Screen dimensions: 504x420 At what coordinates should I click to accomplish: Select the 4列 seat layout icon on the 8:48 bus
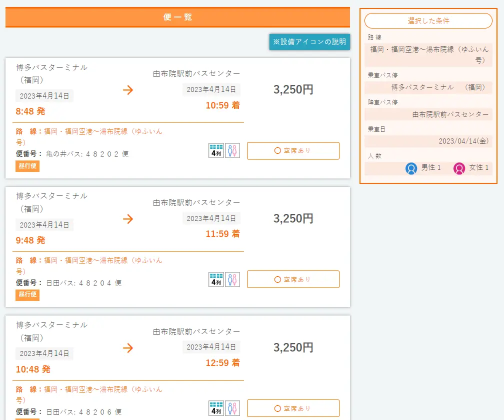click(216, 150)
